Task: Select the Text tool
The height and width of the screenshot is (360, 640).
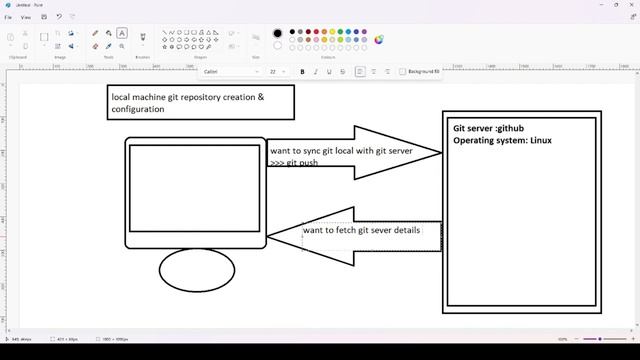Action: pos(122,33)
